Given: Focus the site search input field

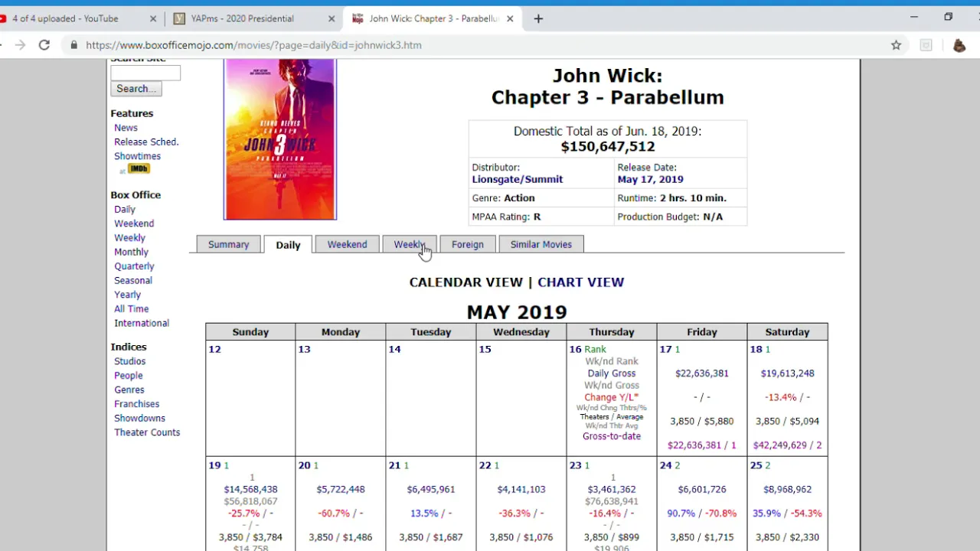Looking at the screenshot, I should tap(145, 73).
